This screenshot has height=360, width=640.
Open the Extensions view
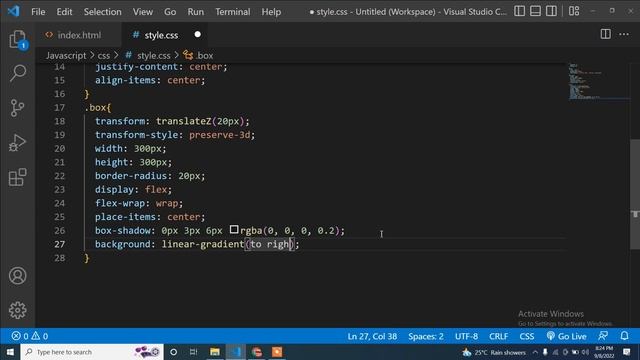pyautogui.click(x=18, y=177)
